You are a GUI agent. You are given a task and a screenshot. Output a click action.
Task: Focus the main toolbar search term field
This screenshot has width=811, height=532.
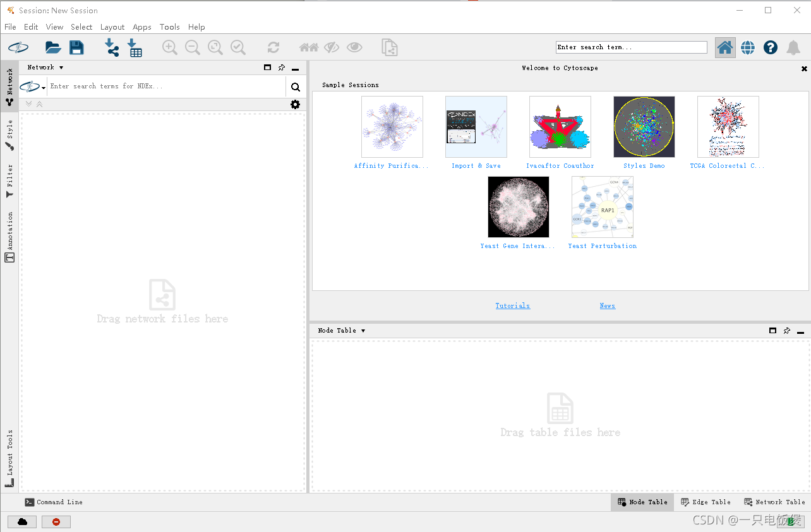(x=632, y=47)
